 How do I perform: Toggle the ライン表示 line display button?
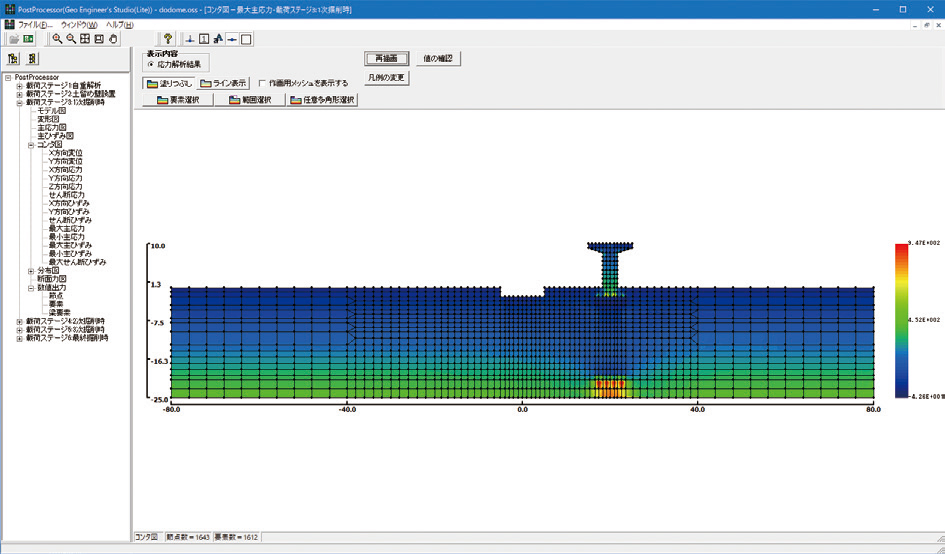[x=223, y=83]
